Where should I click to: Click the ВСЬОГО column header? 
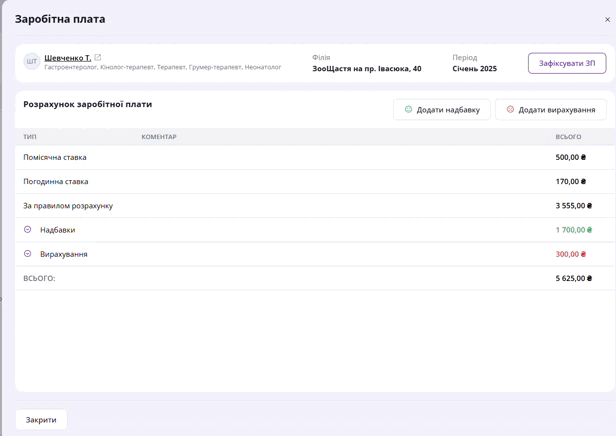pyautogui.click(x=568, y=137)
